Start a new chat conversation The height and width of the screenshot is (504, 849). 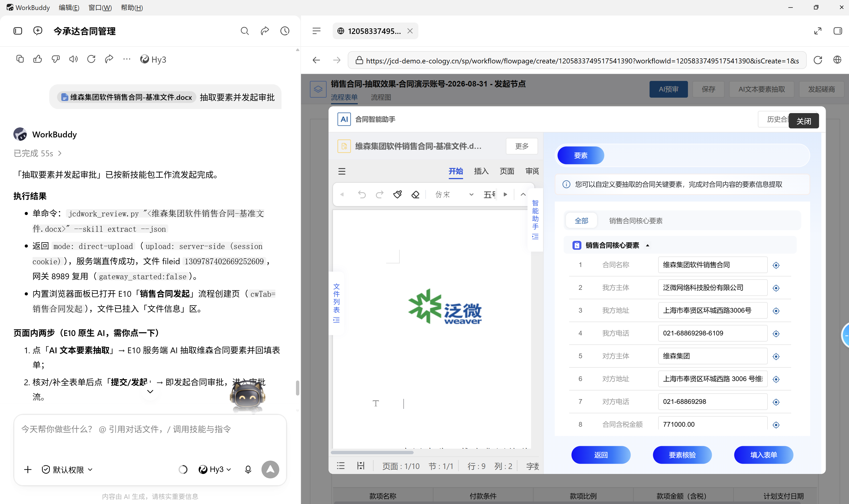[x=38, y=31]
